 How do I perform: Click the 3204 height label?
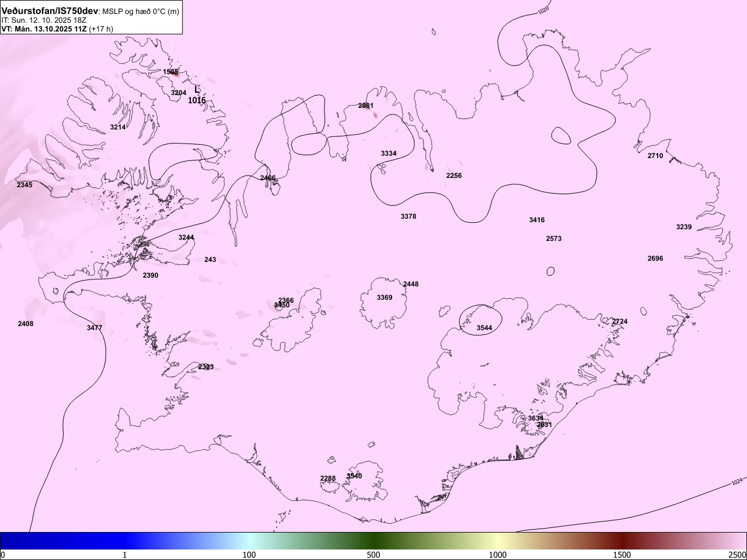tap(179, 93)
